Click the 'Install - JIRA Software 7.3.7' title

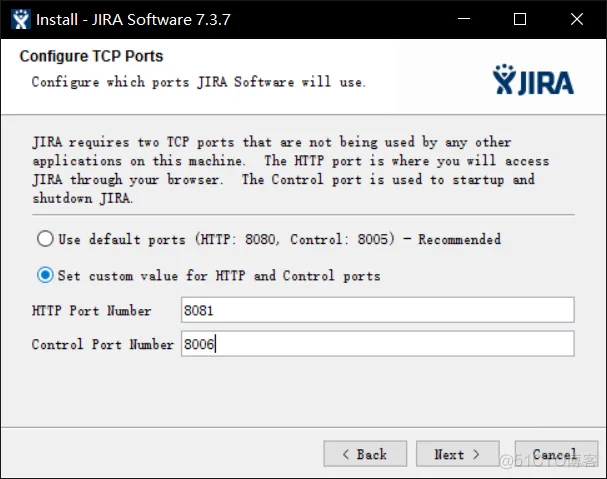[133, 20]
